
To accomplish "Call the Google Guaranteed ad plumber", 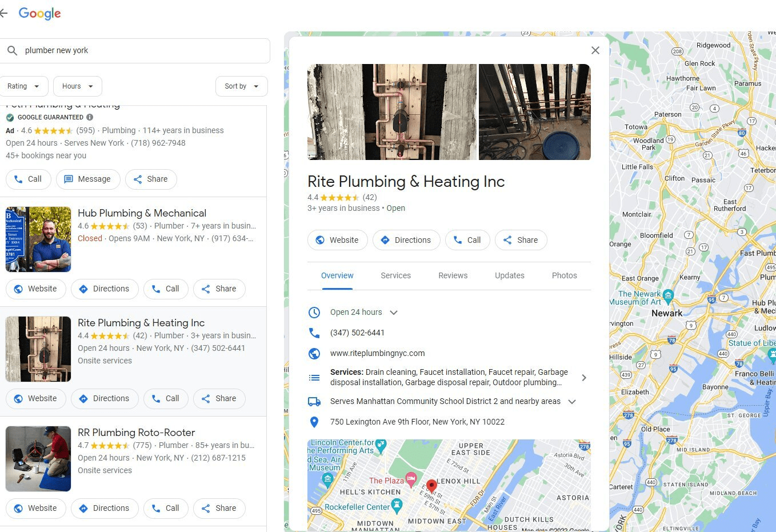I will [28, 179].
